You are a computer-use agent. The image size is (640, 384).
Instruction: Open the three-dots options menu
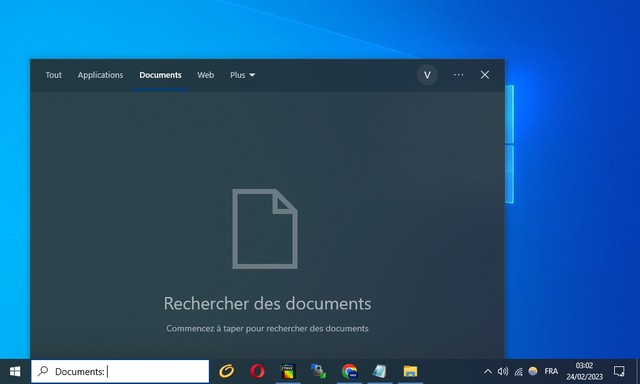[458, 75]
